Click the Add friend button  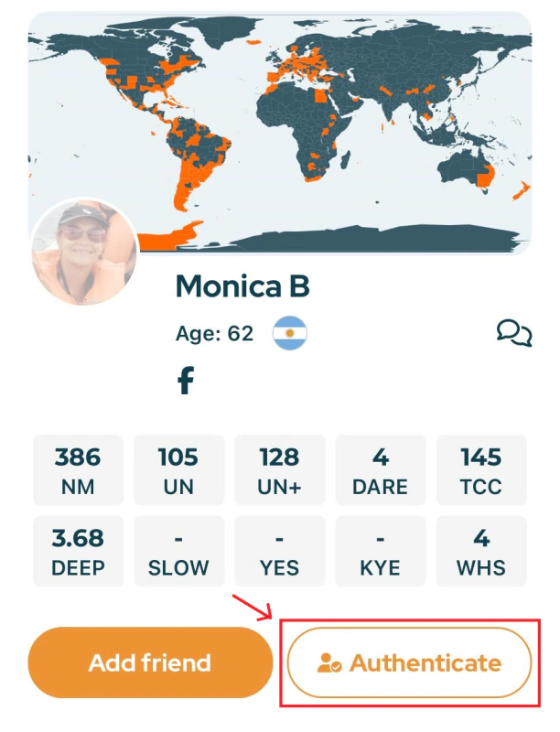[x=150, y=662]
